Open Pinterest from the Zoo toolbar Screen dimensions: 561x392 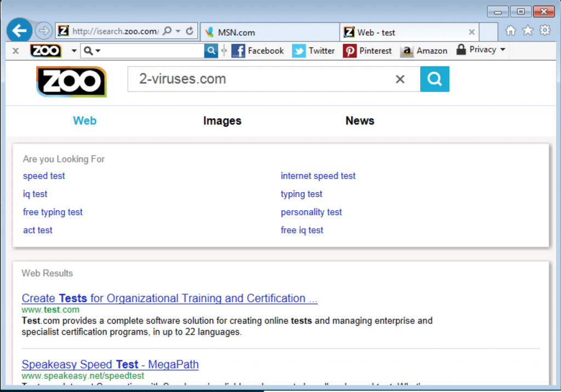pyautogui.click(x=368, y=51)
